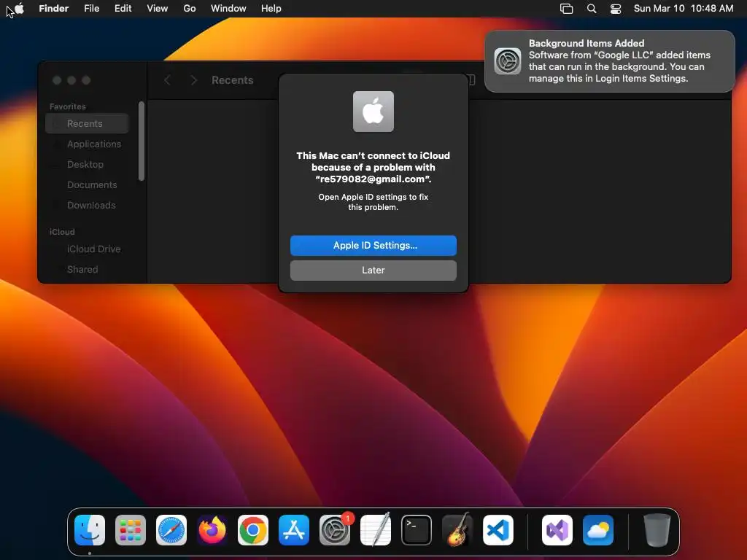Click the gear icon in the notification
The image size is (747, 560).
pos(508,61)
